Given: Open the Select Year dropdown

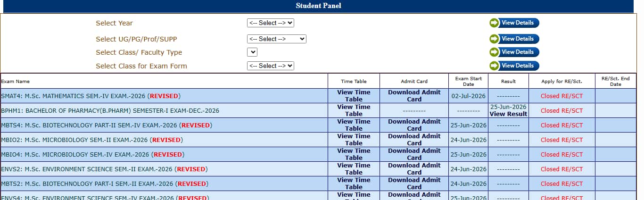Looking at the screenshot, I should (x=271, y=23).
